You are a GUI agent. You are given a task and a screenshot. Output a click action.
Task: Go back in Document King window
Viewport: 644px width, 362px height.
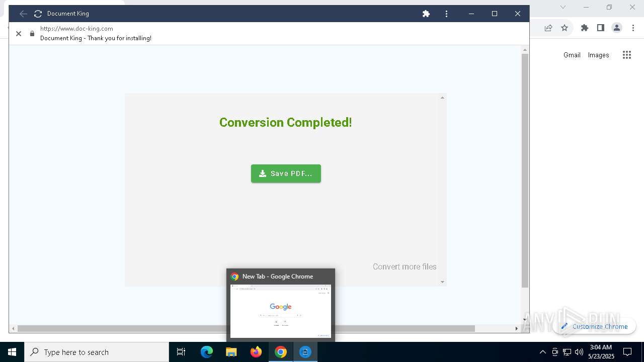click(x=23, y=14)
